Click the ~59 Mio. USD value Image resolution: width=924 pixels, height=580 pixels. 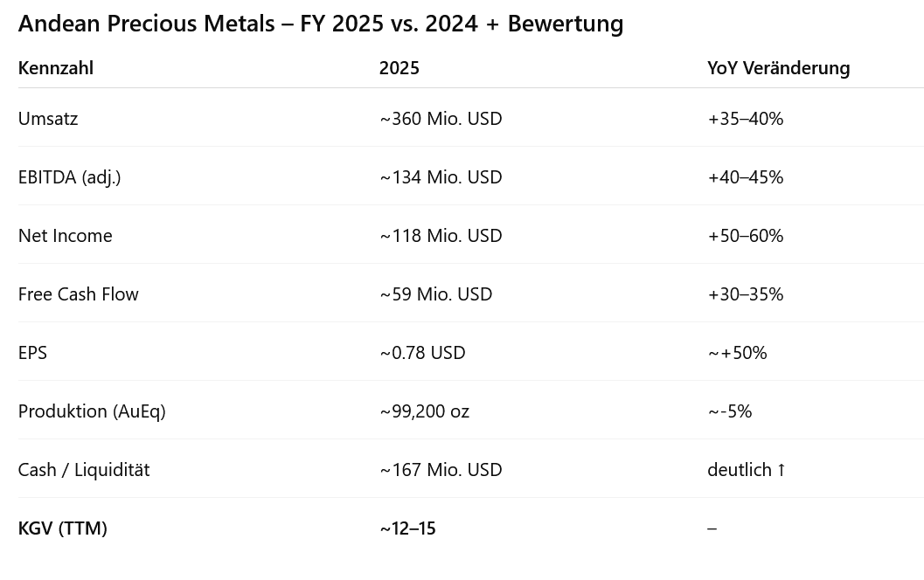[435, 294]
